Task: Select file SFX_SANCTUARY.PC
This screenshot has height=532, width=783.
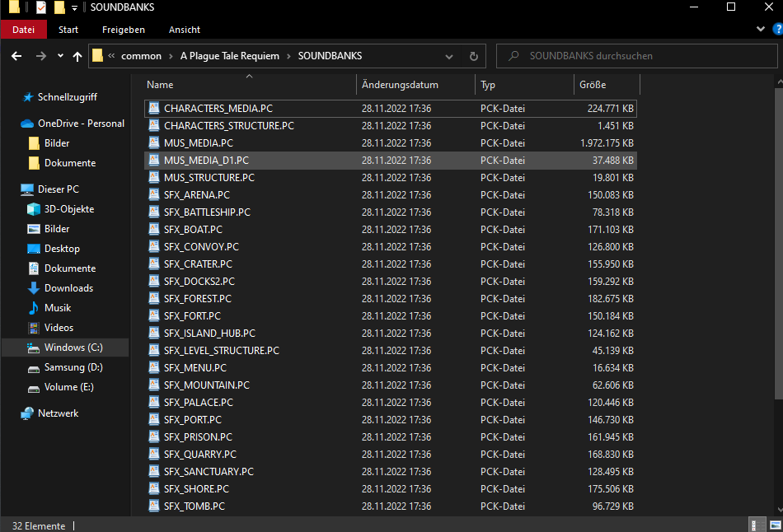Action: pyautogui.click(x=391, y=471)
